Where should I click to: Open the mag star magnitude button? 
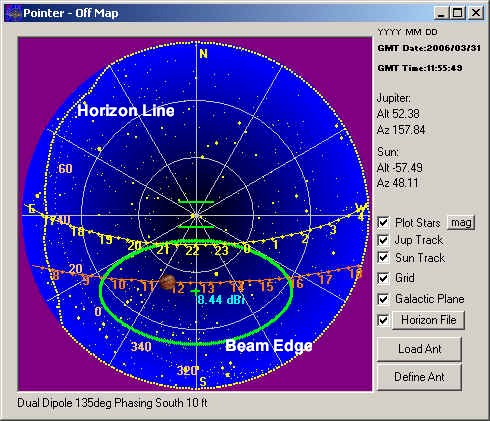pyautogui.click(x=461, y=222)
